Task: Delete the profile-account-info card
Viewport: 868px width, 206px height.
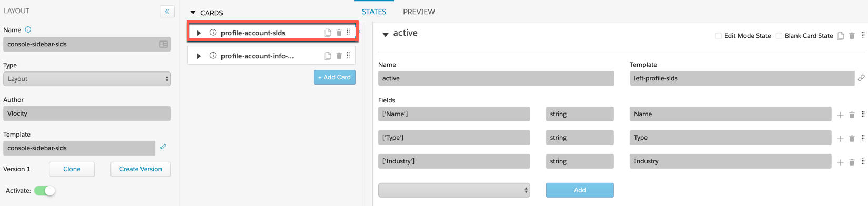Action: (339, 56)
